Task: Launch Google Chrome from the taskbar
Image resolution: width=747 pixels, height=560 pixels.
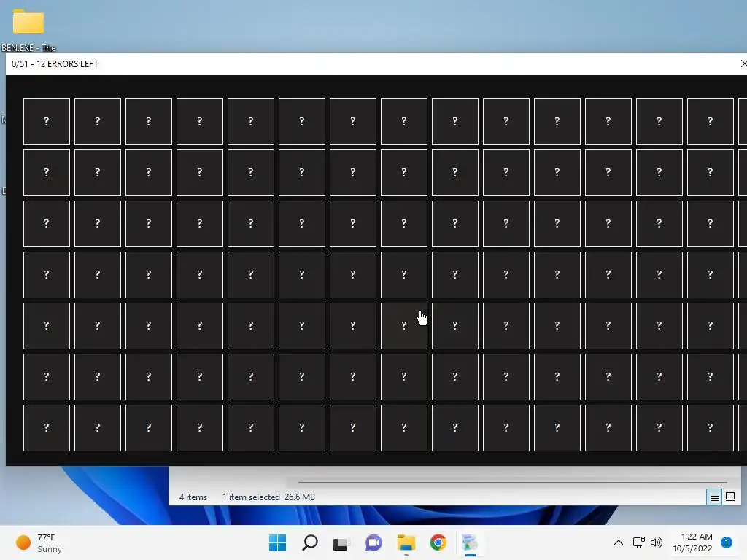Action: coord(438,542)
